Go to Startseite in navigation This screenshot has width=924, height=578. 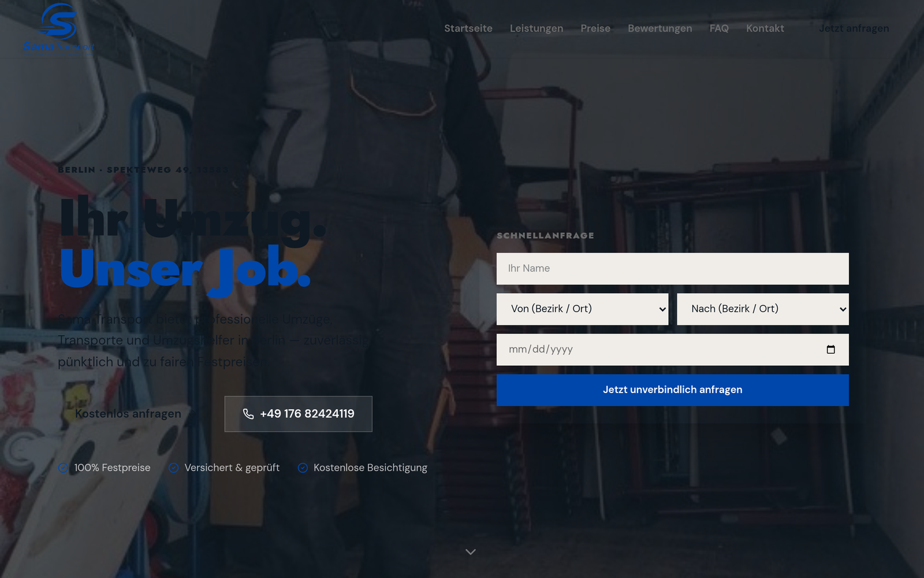click(468, 28)
